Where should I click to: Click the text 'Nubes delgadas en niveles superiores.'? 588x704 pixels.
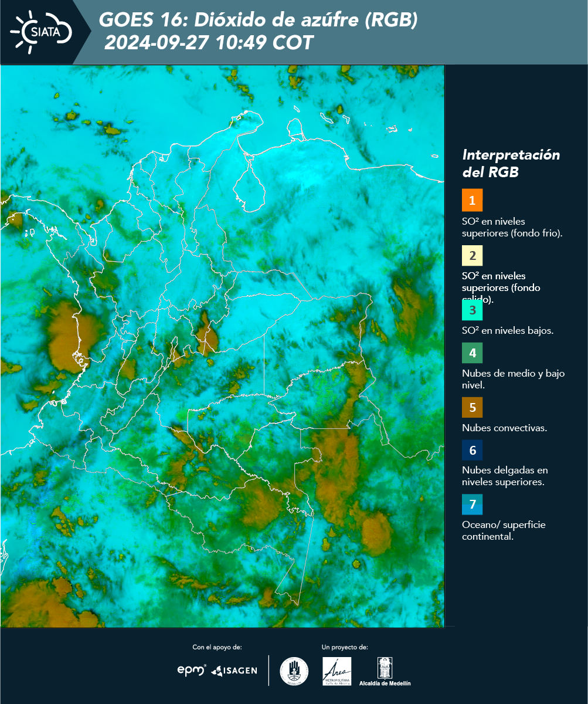pos(505,476)
